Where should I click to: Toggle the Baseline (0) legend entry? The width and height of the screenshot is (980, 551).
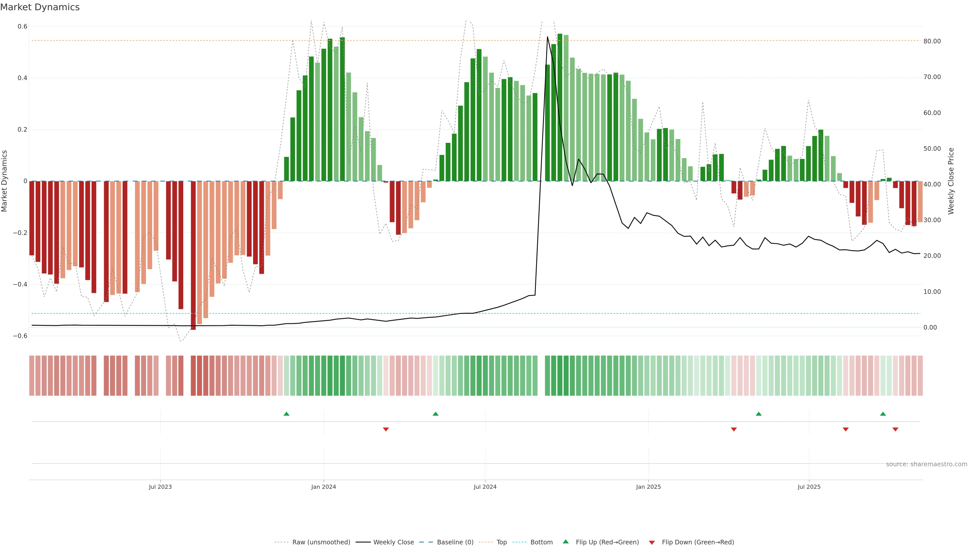[455, 542]
